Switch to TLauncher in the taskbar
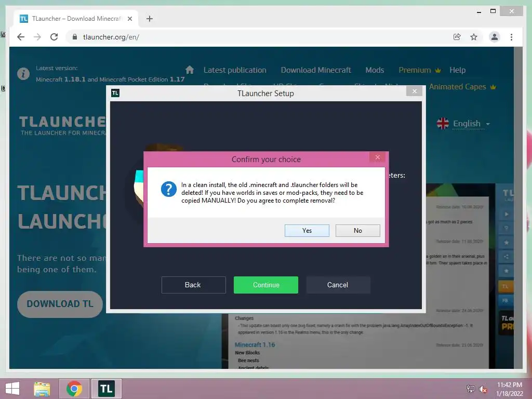 106,389
